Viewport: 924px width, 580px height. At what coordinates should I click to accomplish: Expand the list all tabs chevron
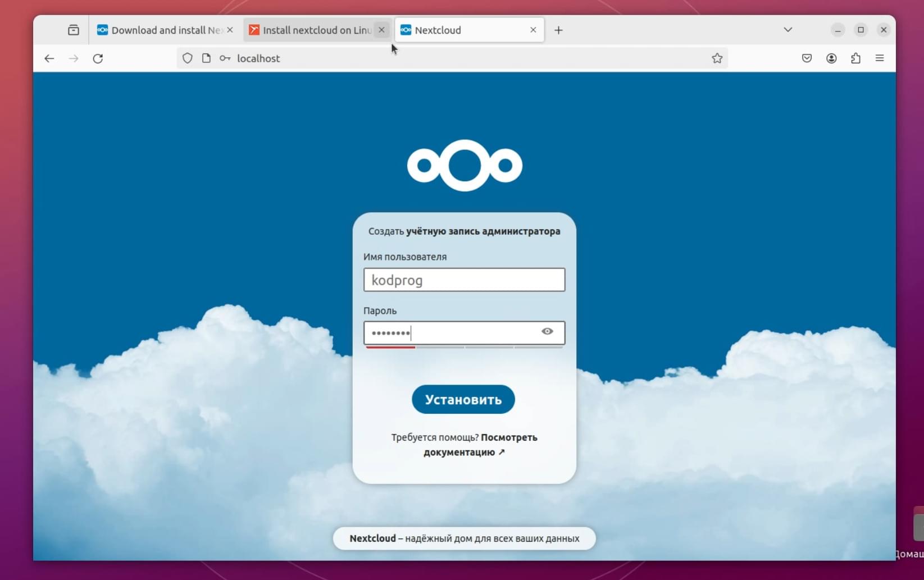pyautogui.click(x=788, y=30)
